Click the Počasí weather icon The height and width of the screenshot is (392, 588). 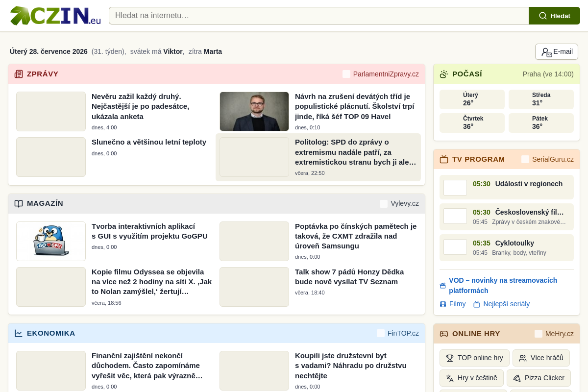(444, 74)
